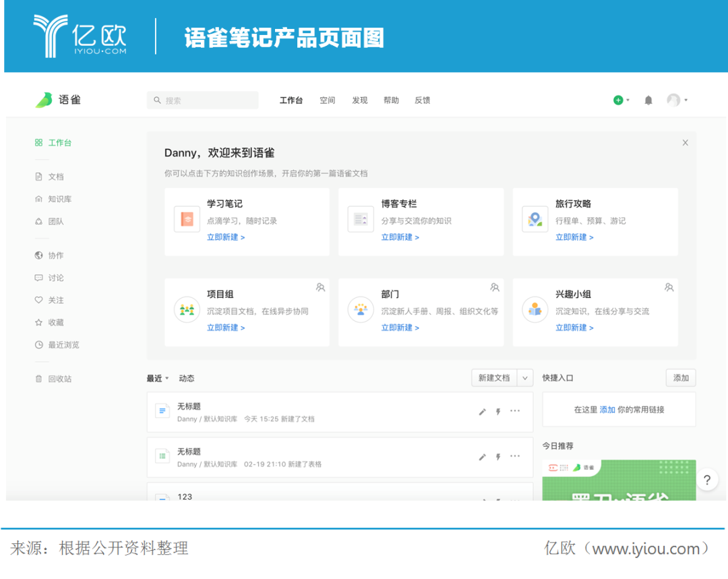Click 立即新建 under 旅行攻略
Screen dimensions: 728x579
[x=574, y=237]
